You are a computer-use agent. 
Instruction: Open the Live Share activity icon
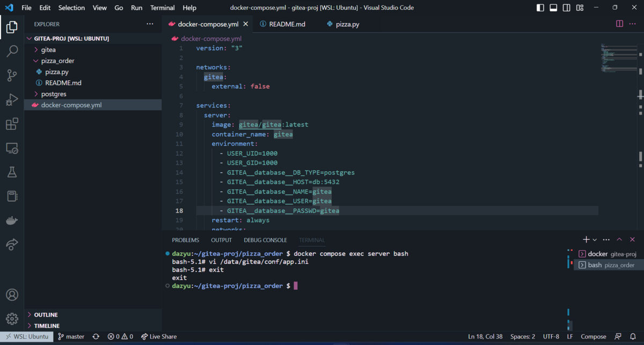(x=12, y=244)
